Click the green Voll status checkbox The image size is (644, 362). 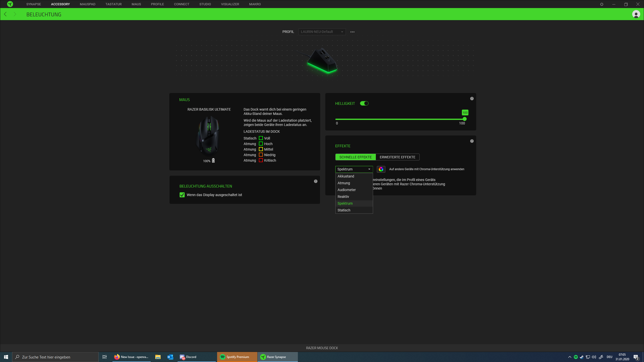[x=261, y=138]
